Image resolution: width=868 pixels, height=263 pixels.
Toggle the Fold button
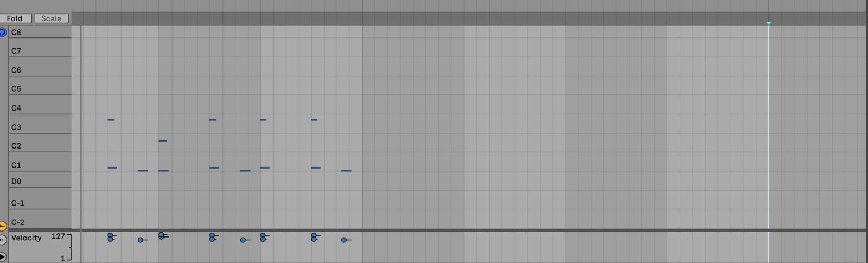pyautogui.click(x=15, y=18)
